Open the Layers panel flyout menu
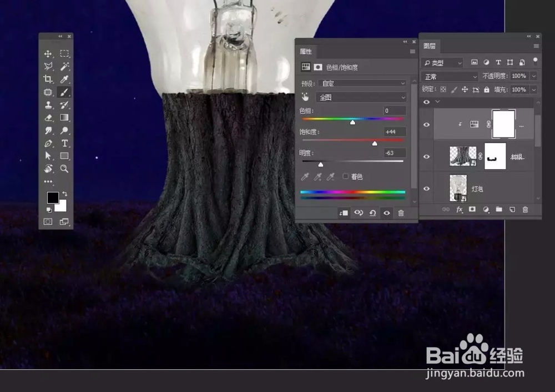The image size is (555, 392). click(536, 46)
